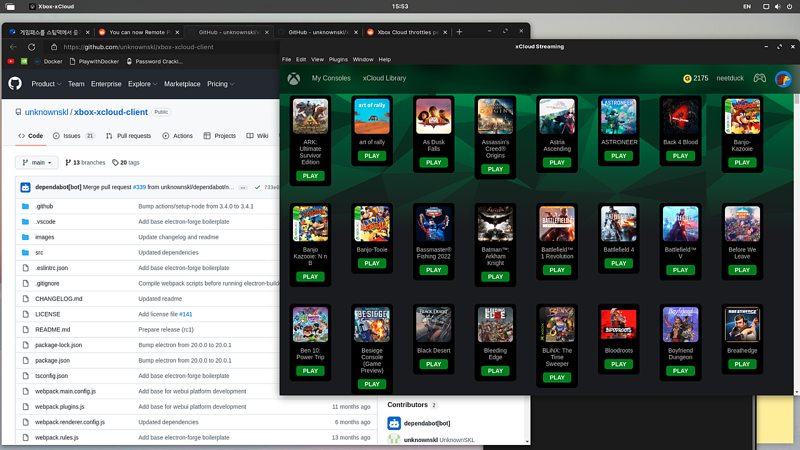This screenshot has height=450, width=800.
Task: Select the Back 4 Blood cover art
Action: (x=680, y=116)
